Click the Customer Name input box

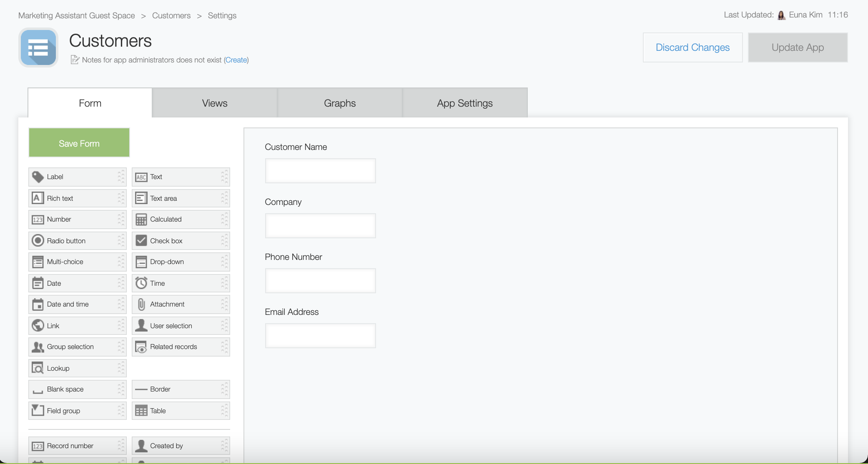(x=320, y=171)
